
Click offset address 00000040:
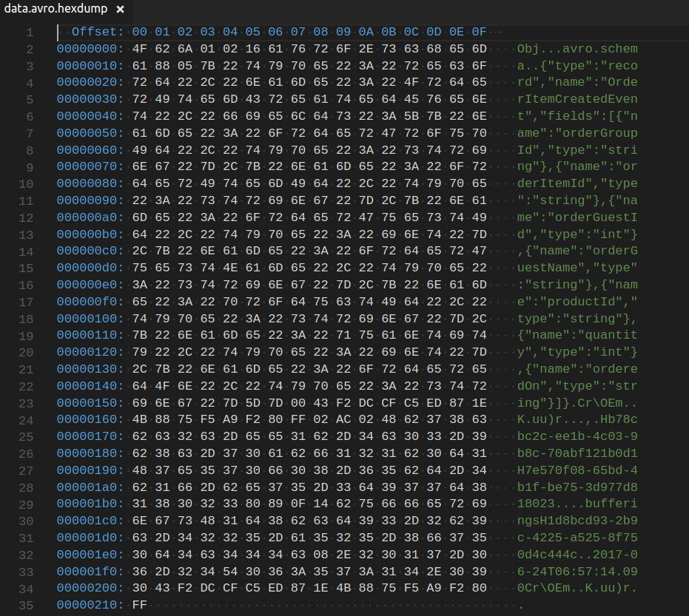coord(90,116)
